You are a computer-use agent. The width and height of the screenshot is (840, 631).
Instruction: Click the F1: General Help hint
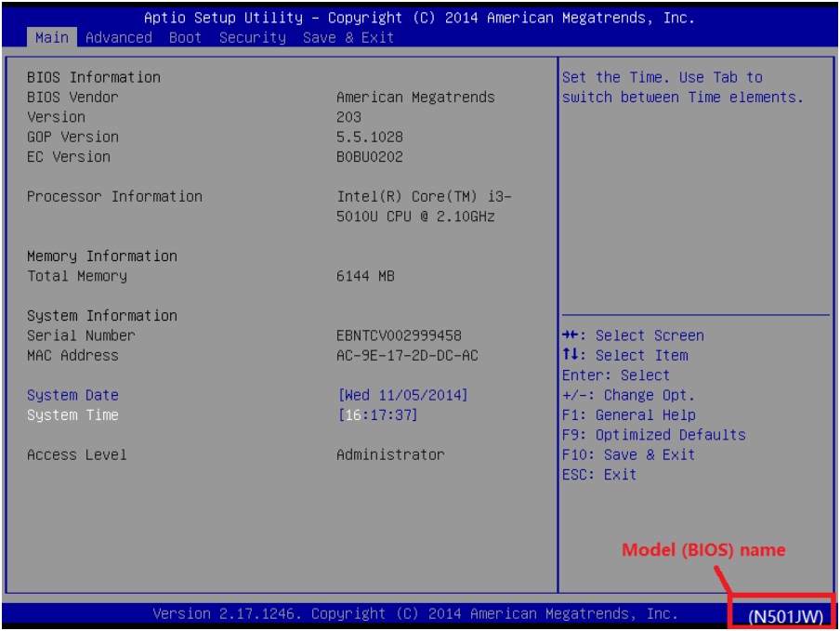click(628, 415)
